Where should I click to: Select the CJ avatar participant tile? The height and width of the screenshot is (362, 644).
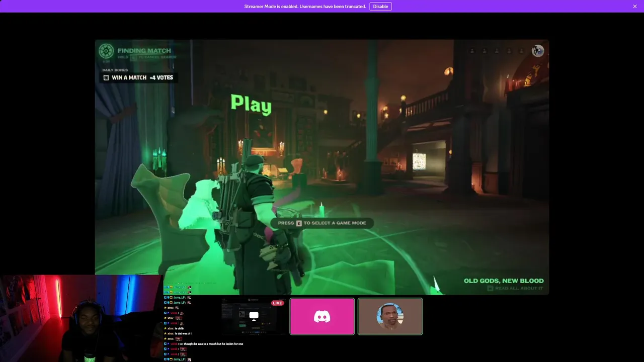390,316
